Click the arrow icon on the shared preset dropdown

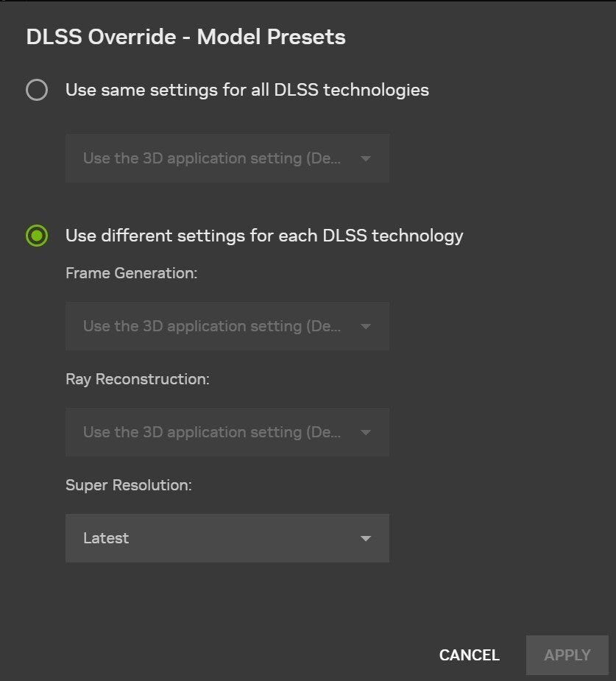click(366, 158)
